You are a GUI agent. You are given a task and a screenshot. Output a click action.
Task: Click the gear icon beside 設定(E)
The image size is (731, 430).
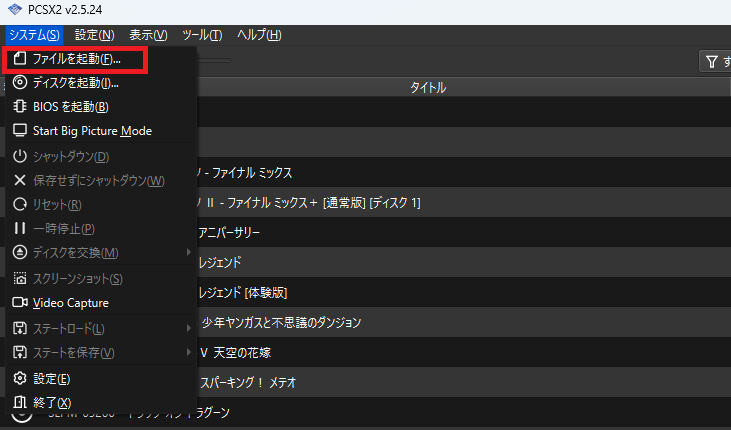20,378
